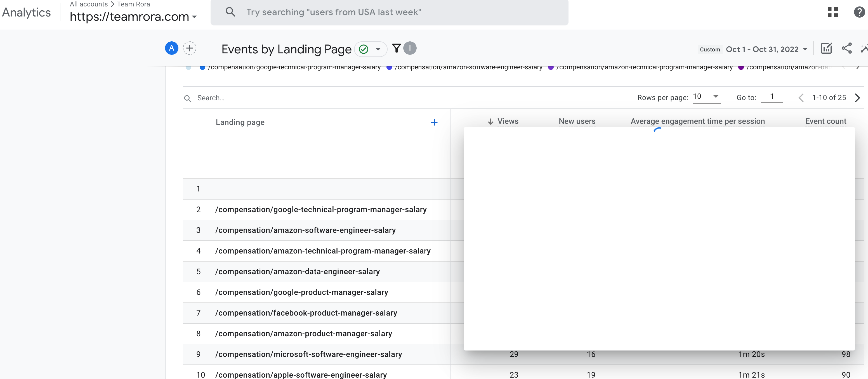The image size is (868, 379).
Task: Click the Custom date label badge
Action: coord(710,49)
